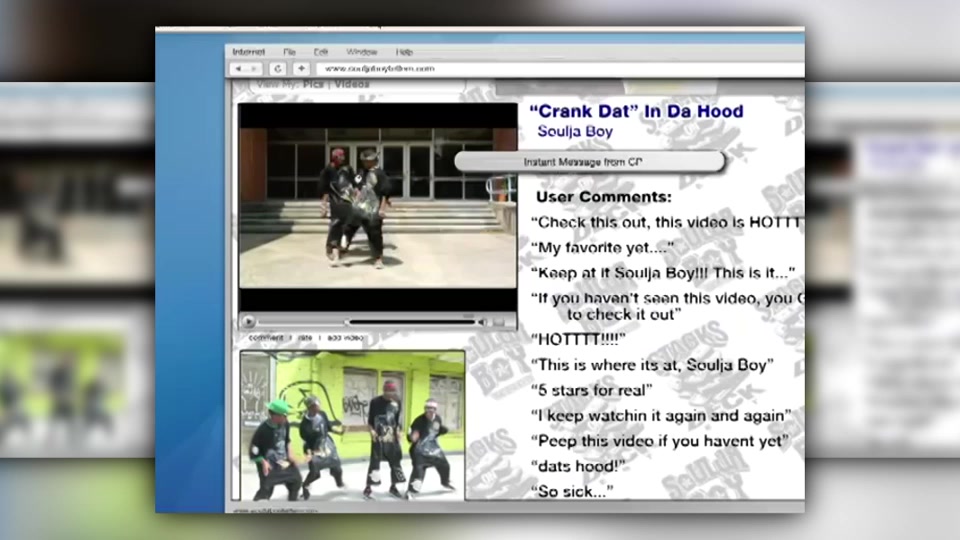
Task: Open the Help menu
Action: (x=404, y=52)
